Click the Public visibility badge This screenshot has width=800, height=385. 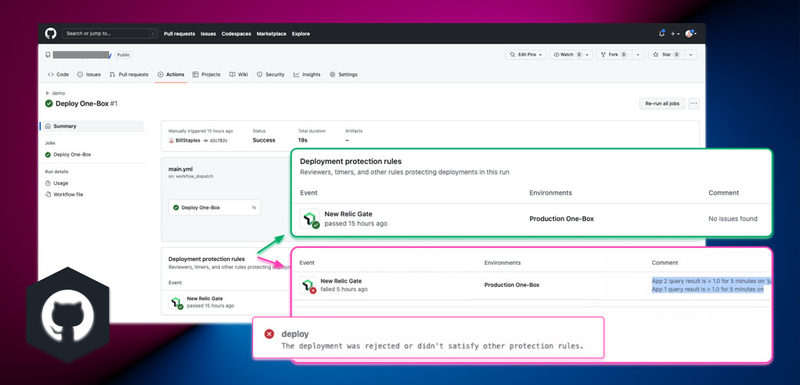[x=123, y=55]
